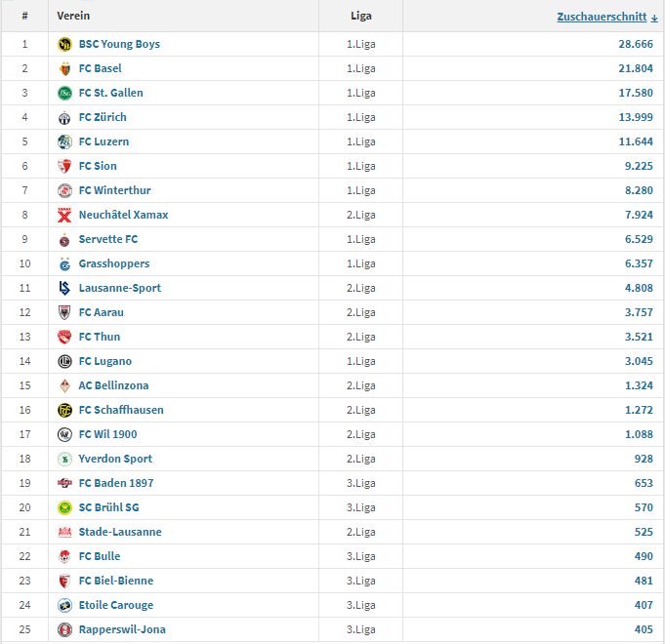Follow the FC Winterthur link
665x644 pixels.
[114, 190]
